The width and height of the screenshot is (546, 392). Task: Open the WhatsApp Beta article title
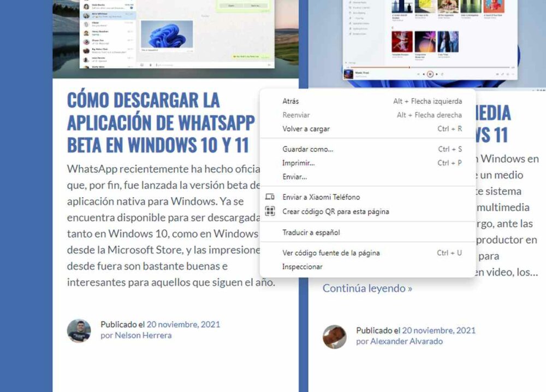(x=161, y=122)
